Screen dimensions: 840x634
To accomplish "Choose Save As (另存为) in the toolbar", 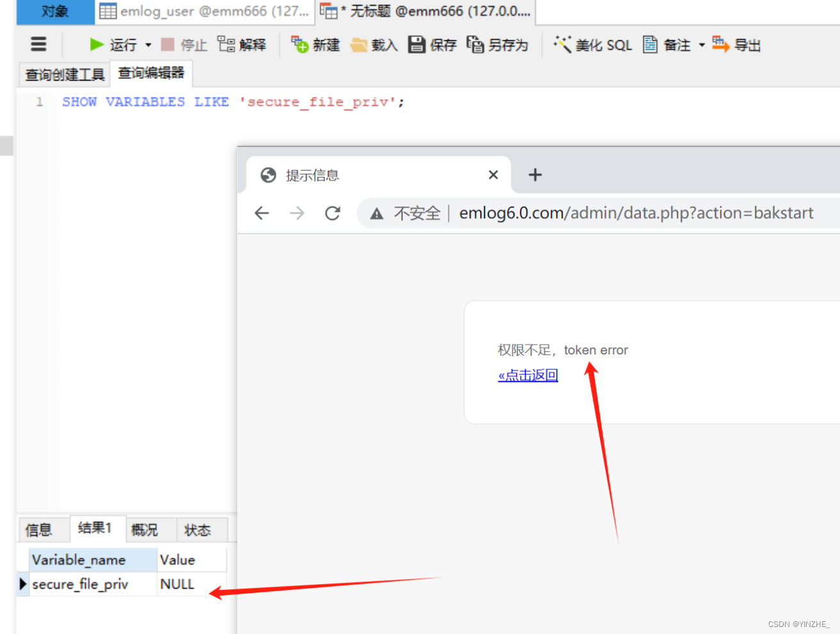I will [x=497, y=45].
